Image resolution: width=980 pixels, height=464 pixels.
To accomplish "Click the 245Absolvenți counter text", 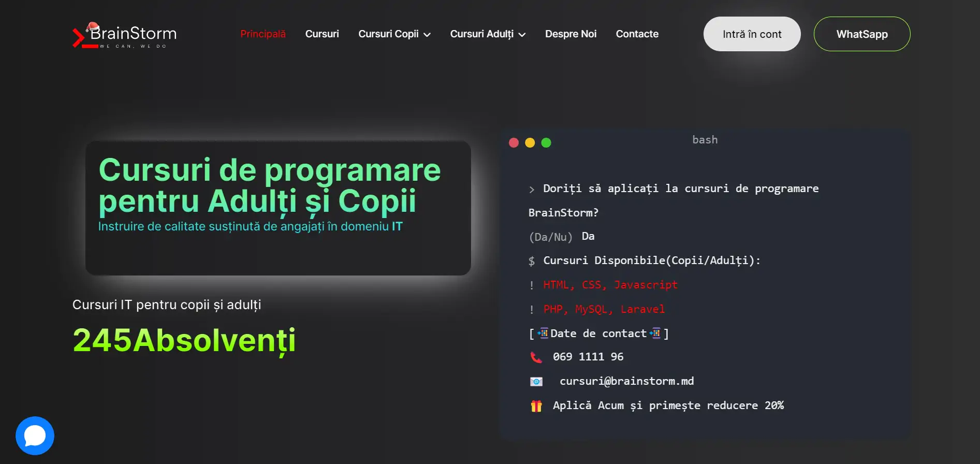I will (x=184, y=341).
